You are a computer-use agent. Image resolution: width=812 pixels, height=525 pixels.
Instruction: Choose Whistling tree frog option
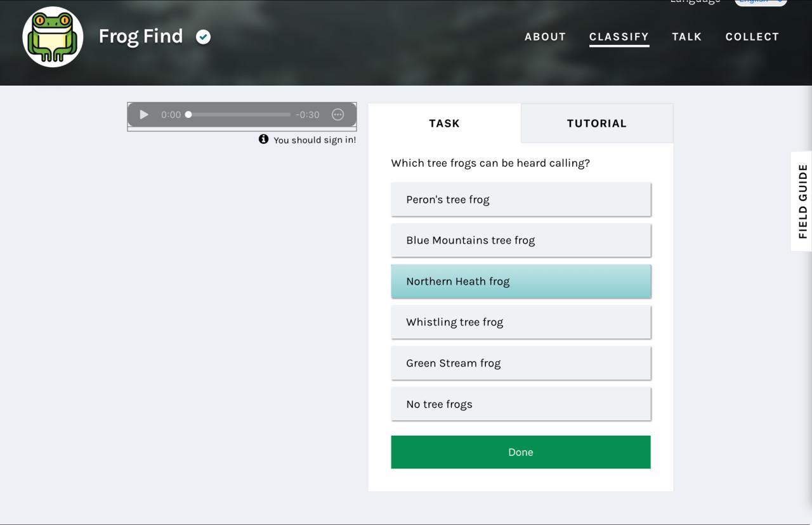pyautogui.click(x=521, y=322)
